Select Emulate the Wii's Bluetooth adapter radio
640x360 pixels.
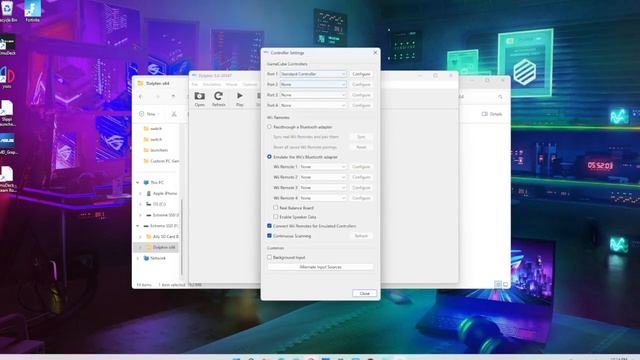269,157
